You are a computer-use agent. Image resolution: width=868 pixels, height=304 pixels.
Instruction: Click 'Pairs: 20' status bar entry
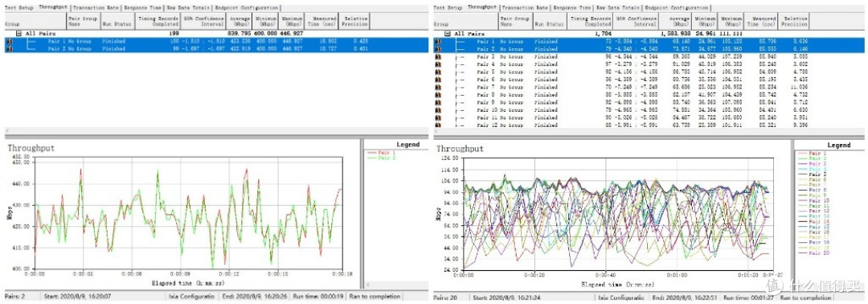[x=445, y=297]
